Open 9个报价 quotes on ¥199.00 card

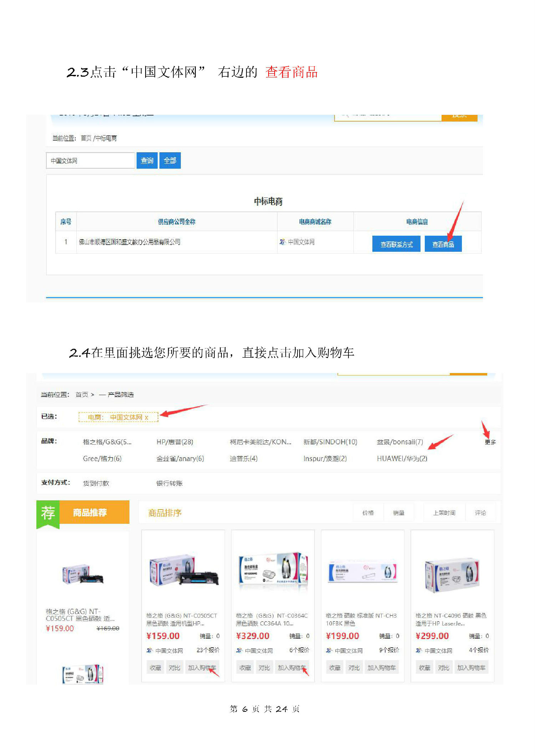[x=389, y=650]
